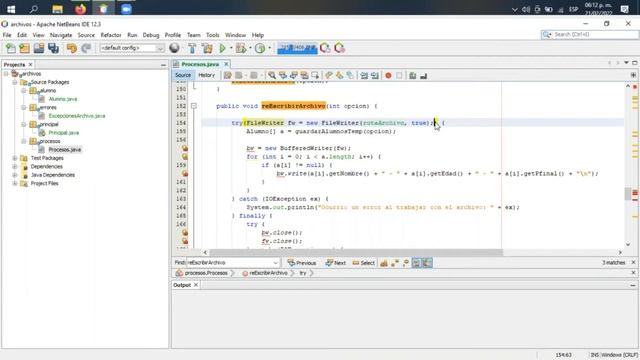Click the Next button in the find bar
The image size is (640, 360).
336,263
